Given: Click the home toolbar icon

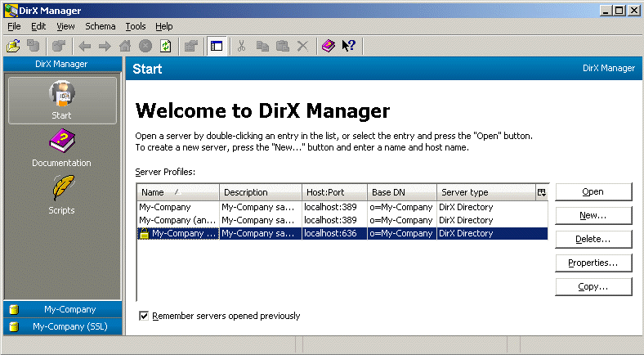Looking at the screenshot, I should [x=125, y=46].
